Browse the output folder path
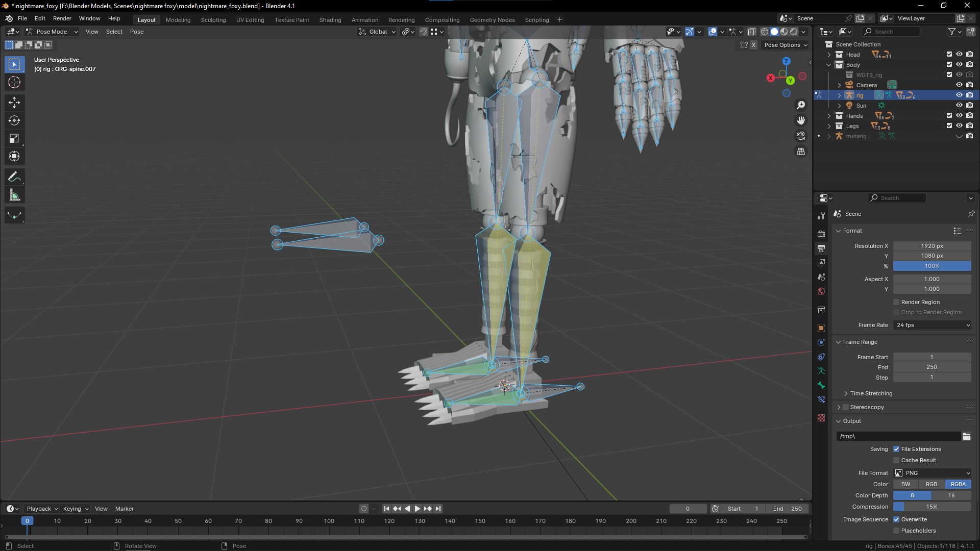The width and height of the screenshot is (980, 551). (966, 436)
